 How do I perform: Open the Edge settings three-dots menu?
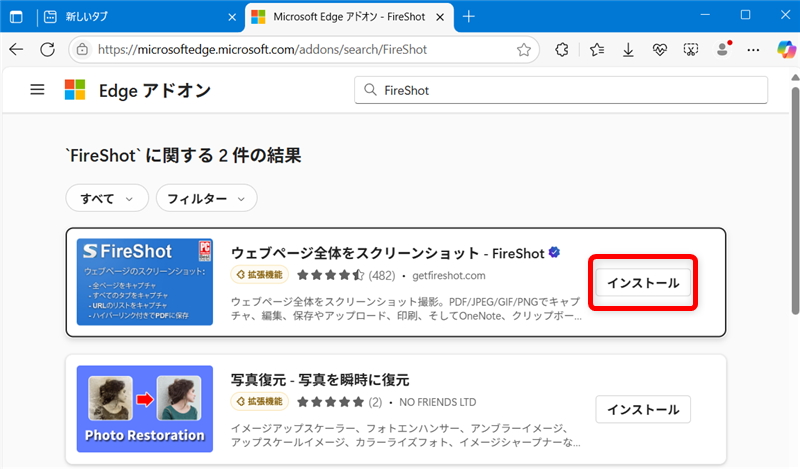pyautogui.click(x=753, y=49)
